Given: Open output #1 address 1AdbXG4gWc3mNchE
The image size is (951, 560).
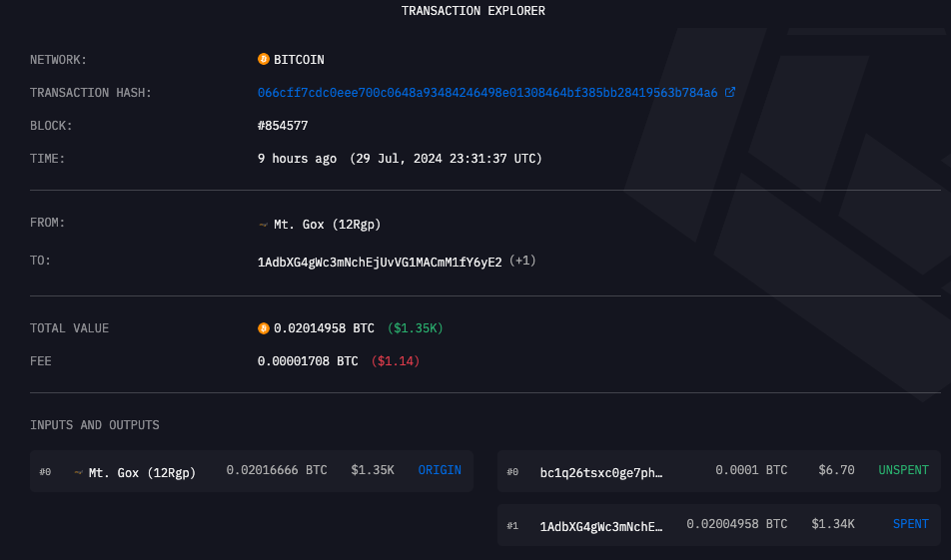Looking at the screenshot, I should pos(601,525).
